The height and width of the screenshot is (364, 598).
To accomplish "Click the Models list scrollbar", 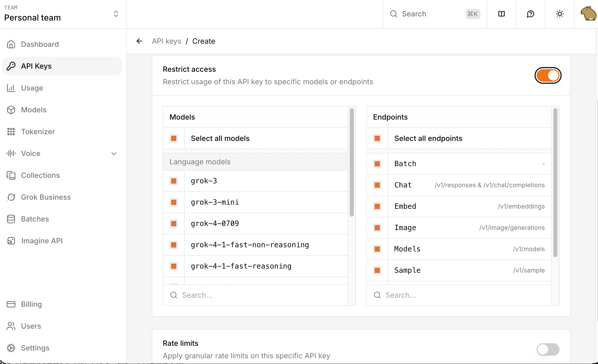I will click(x=352, y=162).
